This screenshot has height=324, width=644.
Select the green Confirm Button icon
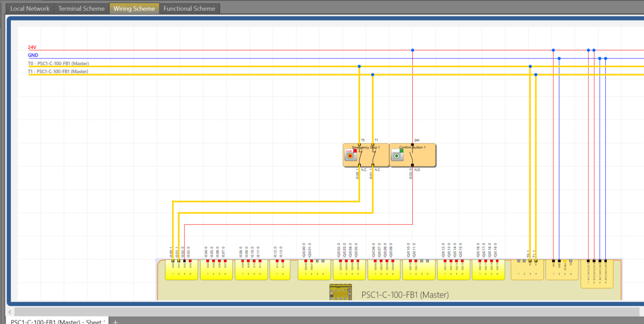point(397,155)
